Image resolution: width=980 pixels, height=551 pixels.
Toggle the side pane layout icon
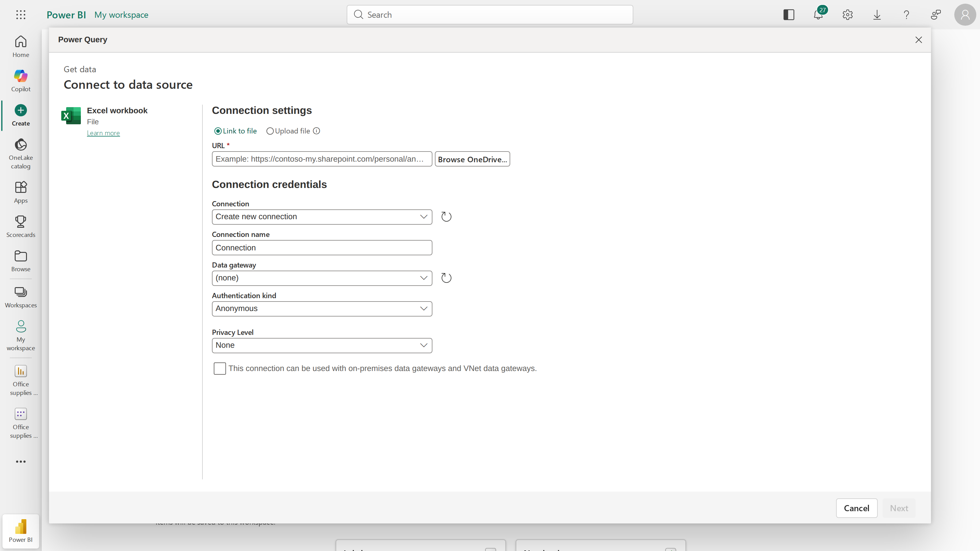pyautogui.click(x=789, y=15)
